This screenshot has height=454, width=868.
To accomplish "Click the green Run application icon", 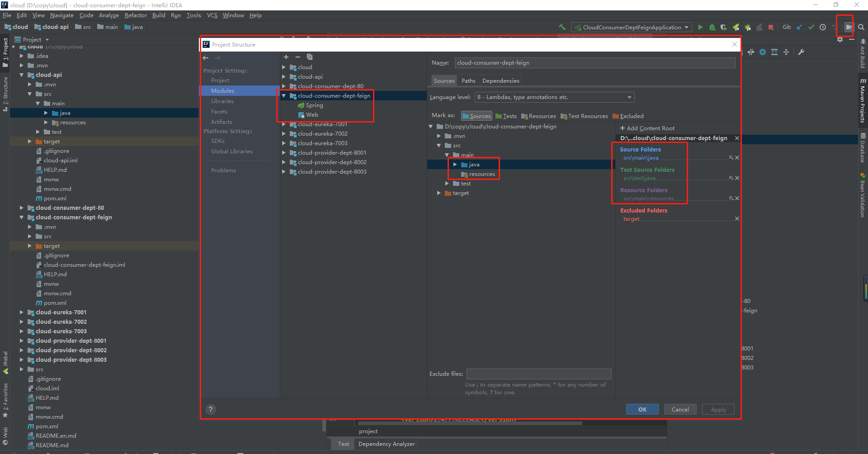I will 700,27.
